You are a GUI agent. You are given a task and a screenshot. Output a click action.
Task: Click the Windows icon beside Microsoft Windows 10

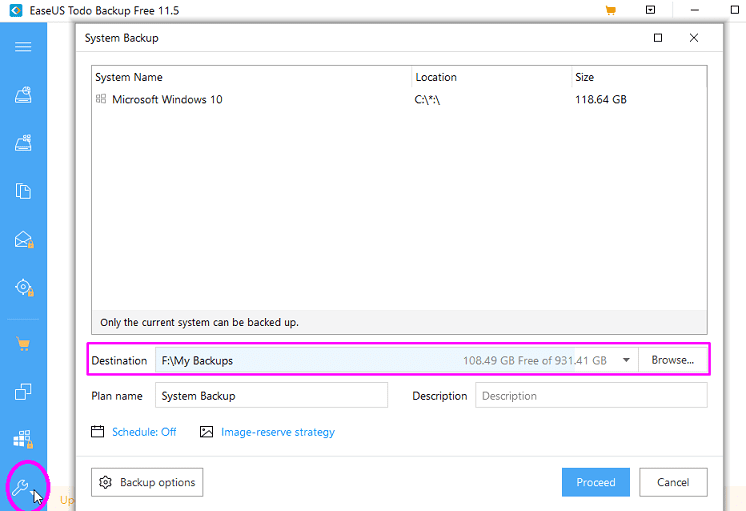pyautogui.click(x=101, y=99)
